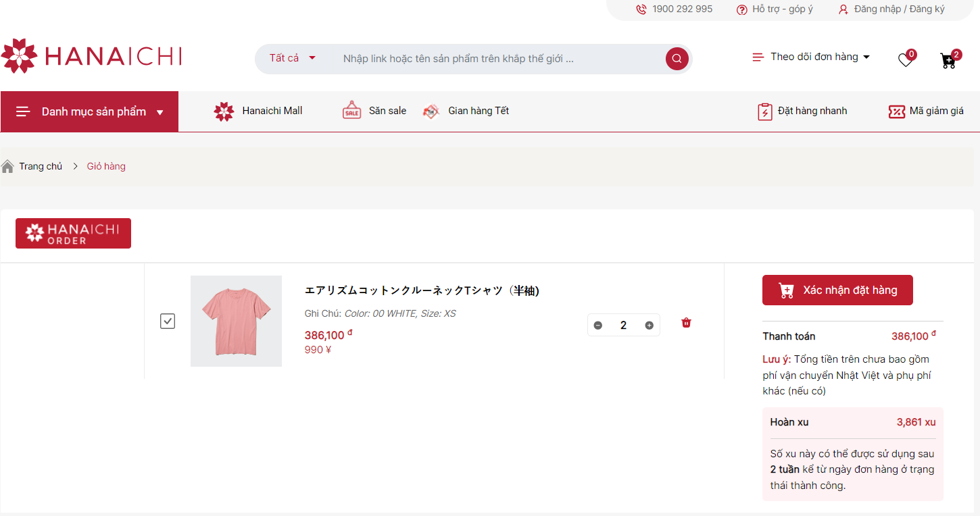Click the Japanese T-shirt product title
The width and height of the screenshot is (980, 516).
422,290
